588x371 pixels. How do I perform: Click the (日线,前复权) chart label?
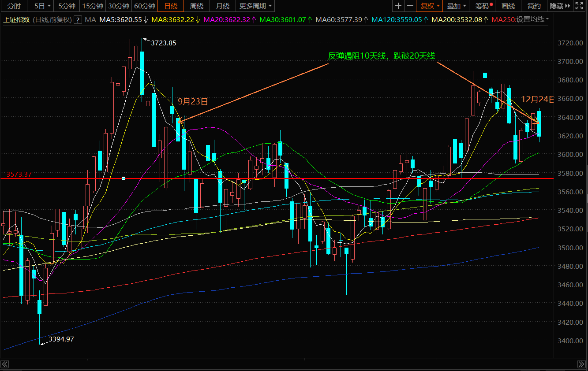point(52,20)
